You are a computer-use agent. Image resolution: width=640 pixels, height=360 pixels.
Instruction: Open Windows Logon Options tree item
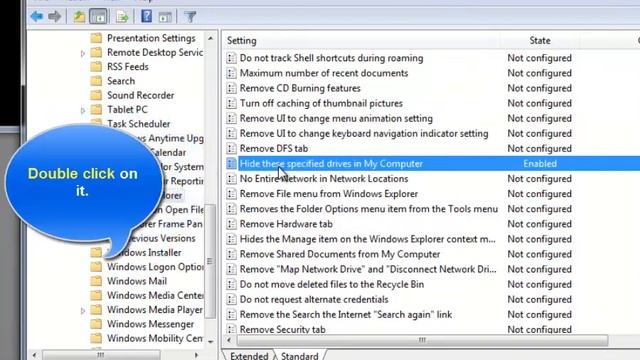point(155,267)
